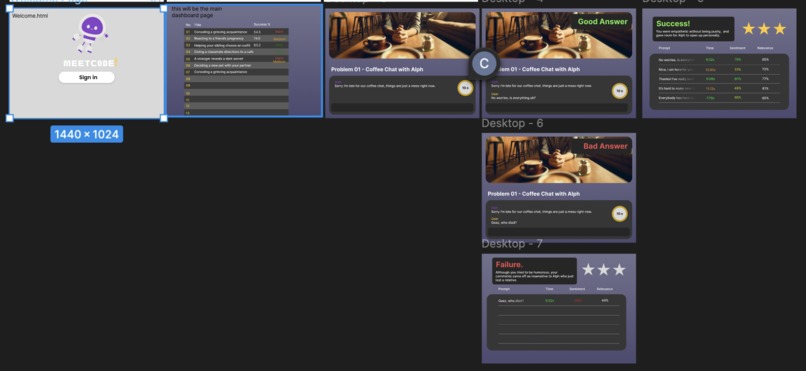
Task: Click the bottom-left selection handle of Welcome frame
Action: click(9, 118)
